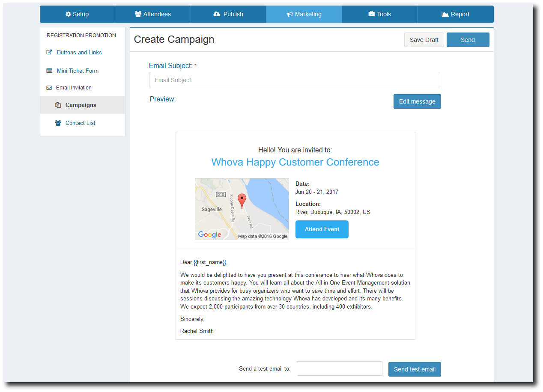Viewport: 543px width, 392px height.
Task: Click the cloud upload icon beside Publish
Action: [217, 14]
